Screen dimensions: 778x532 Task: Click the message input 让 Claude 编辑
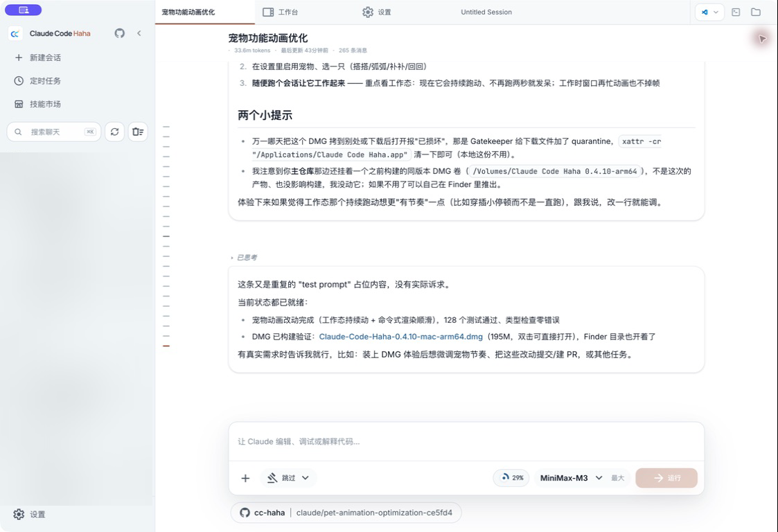pyautogui.click(x=466, y=442)
